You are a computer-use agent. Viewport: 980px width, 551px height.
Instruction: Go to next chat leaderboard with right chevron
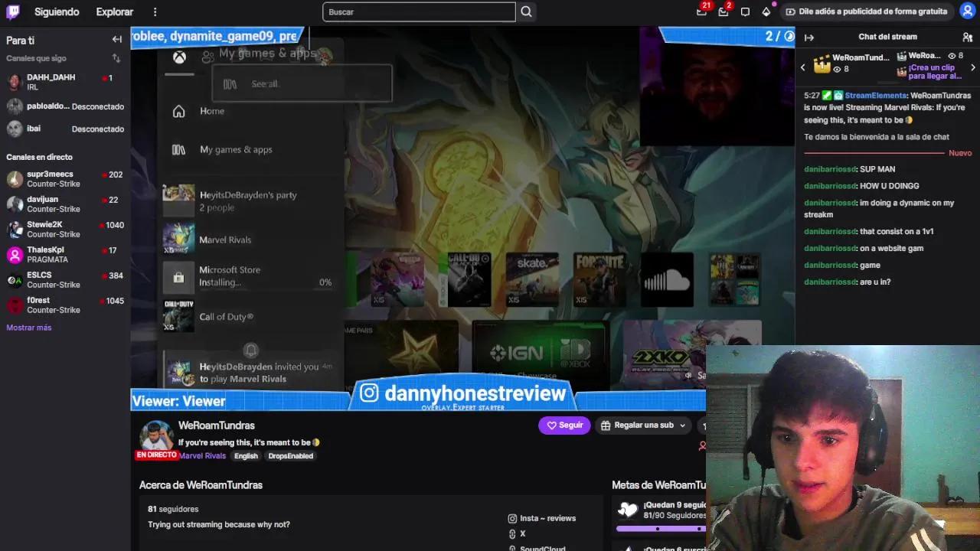(972, 67)
